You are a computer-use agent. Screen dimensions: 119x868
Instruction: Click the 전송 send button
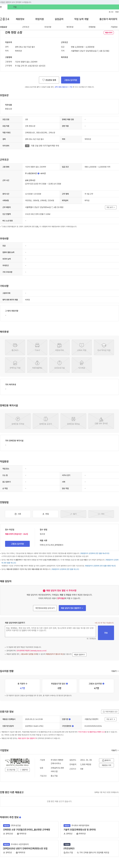click(x=106, y=633)
